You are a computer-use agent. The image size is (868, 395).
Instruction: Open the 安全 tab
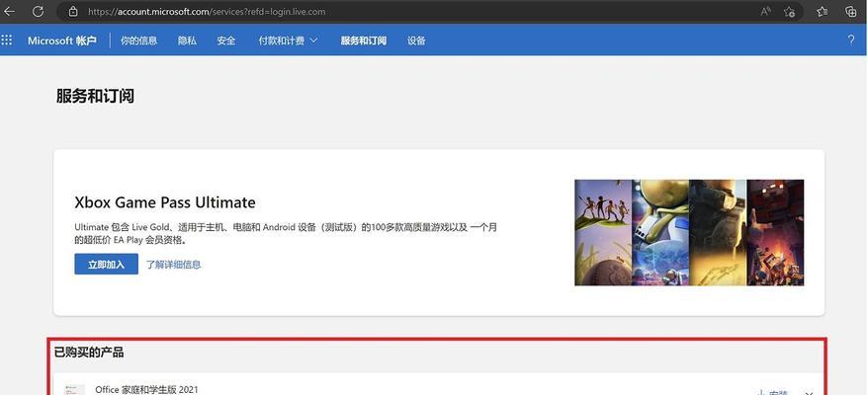[x=226, y=40]
